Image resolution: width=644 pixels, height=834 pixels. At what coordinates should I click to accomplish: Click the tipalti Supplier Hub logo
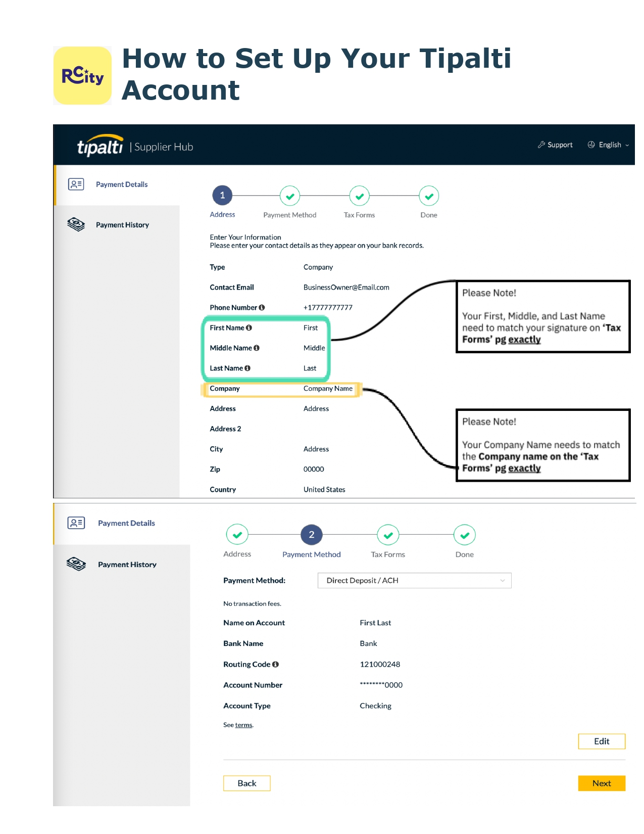(x=135, y=146)
